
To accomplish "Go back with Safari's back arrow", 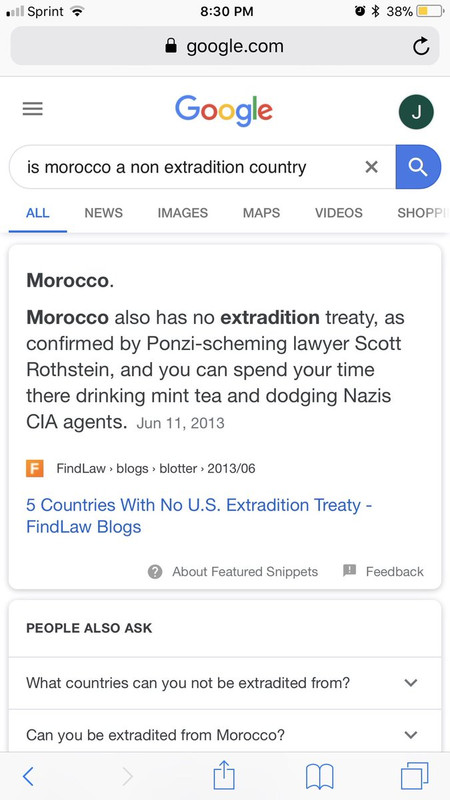I will 29,776.
